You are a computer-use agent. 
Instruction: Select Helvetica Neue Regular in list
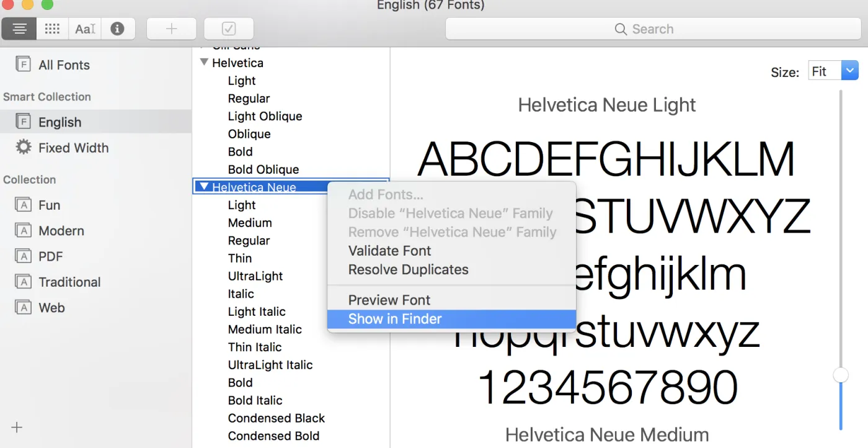click(249, 240)
